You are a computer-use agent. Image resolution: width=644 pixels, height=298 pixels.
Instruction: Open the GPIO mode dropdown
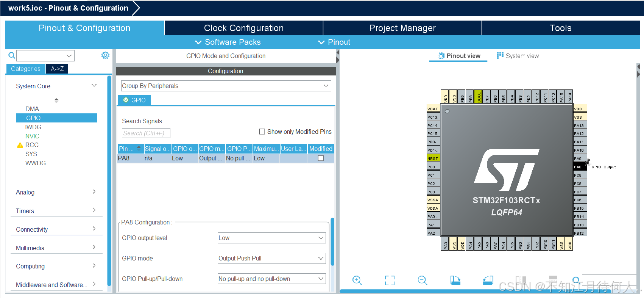pos(271,258)
